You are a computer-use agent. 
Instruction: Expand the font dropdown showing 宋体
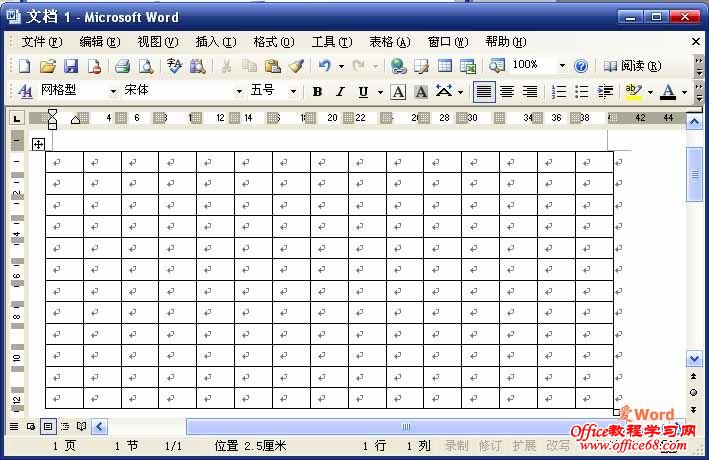point(239,92)
